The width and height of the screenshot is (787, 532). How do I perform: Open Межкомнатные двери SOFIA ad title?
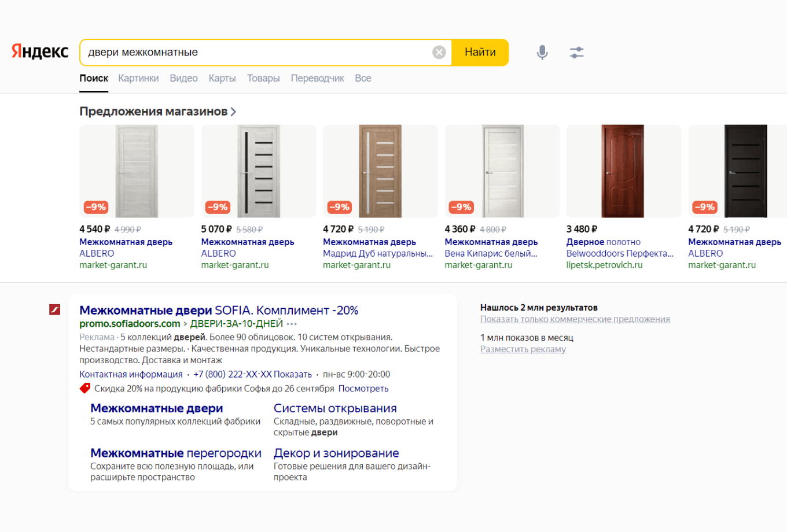pos(219,310)
